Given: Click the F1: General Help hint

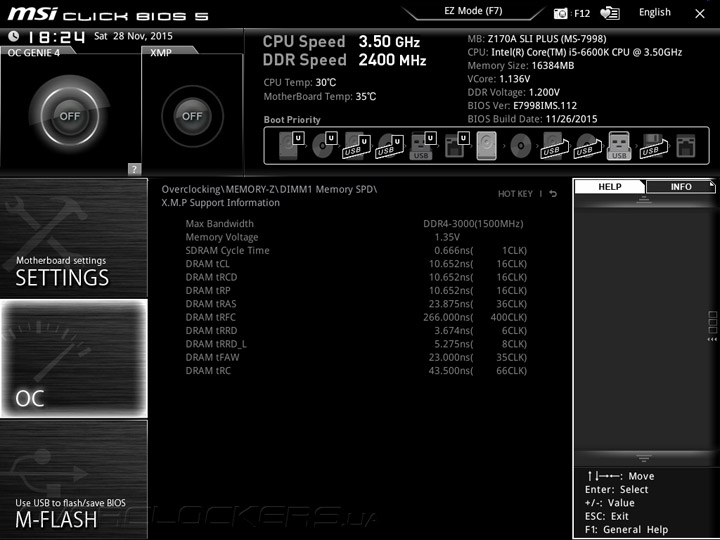Looking at the screenshot, I should [x=626, y=529].
